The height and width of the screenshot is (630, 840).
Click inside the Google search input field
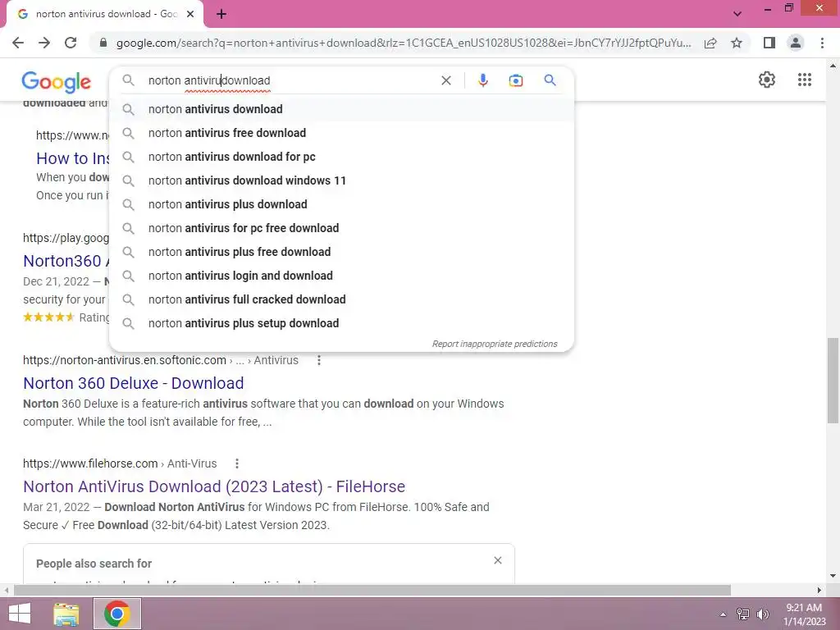(x=290, y=80)
